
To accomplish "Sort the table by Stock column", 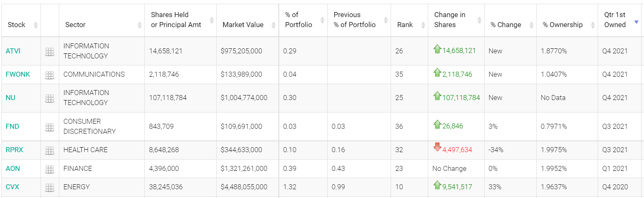I will pos(17,25).
